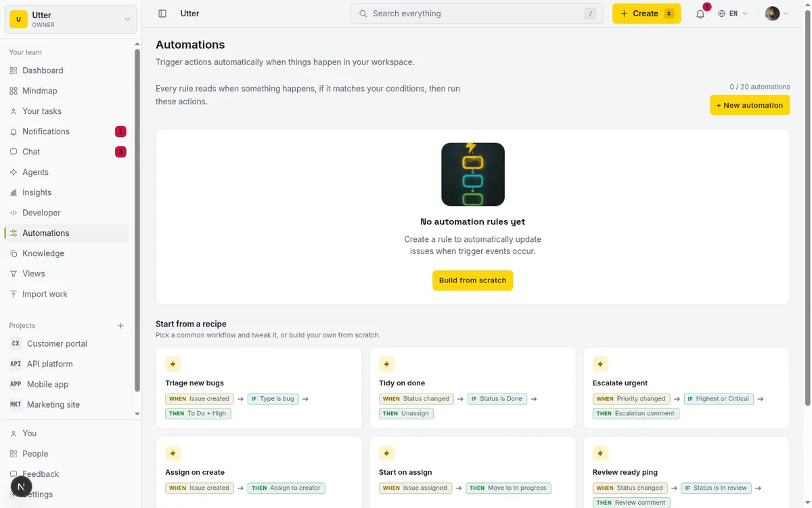This screenshot has width=812, height=508.
Task: Click the Automations sidebar icon
Action: (x=14, y=233)
